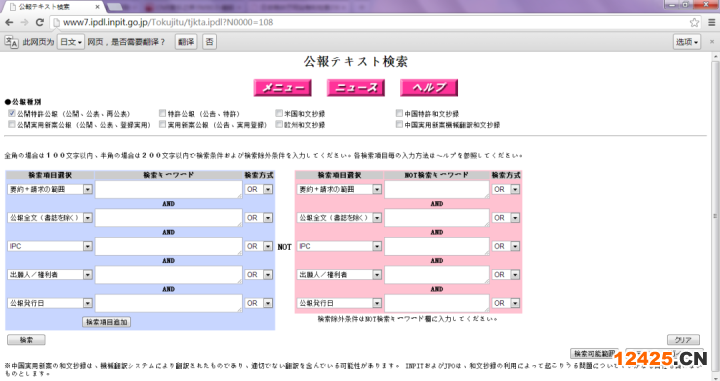Click the pink ヘルプ button
The image size is (720, 381).
(429, 88)
